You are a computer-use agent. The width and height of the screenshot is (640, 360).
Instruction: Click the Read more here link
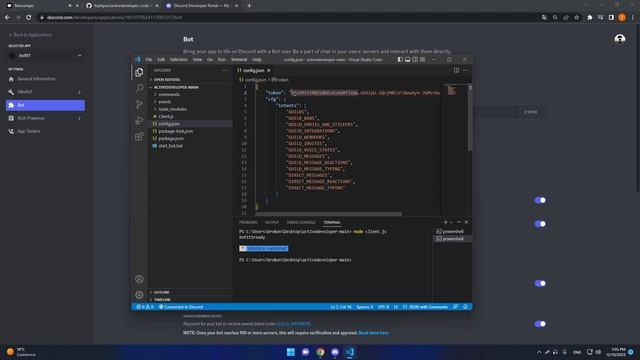click(x=373, y=333)
